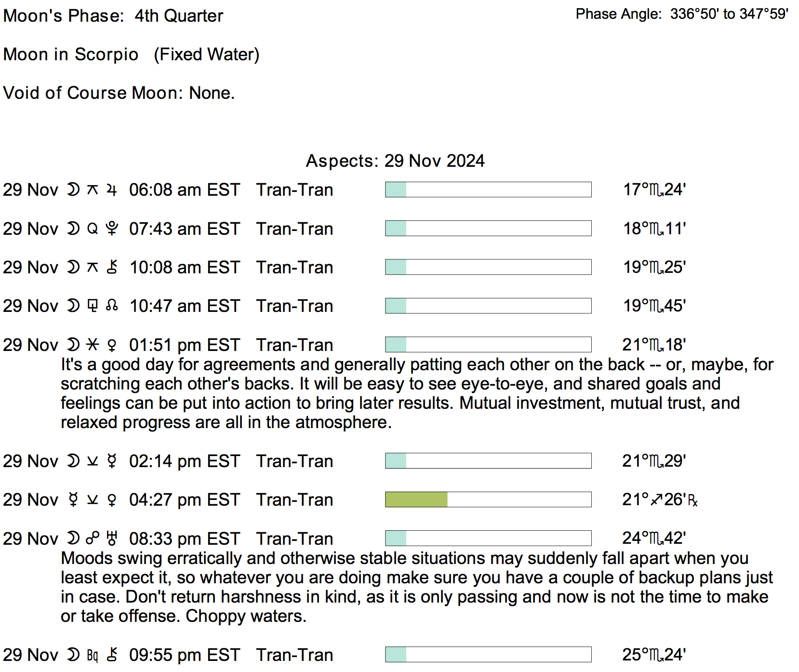Click the Pluto glyph in the 07:43 am row
The width and height of the screenshot is (799, 672).
(x=112, y=228)
